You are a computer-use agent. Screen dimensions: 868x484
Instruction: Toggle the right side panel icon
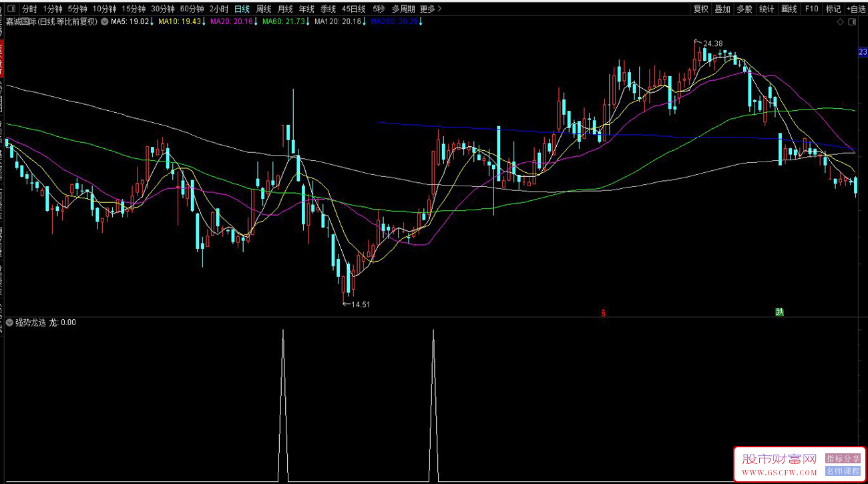coord(851,22)
